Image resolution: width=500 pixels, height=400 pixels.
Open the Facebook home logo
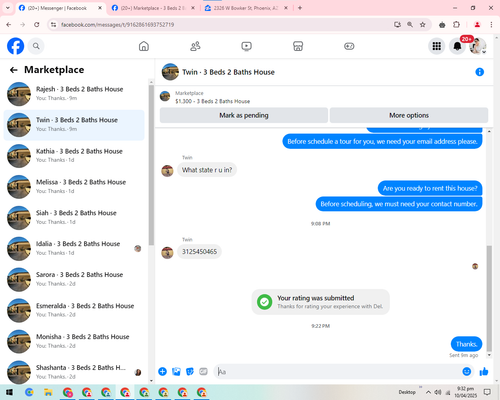(16, 46)
